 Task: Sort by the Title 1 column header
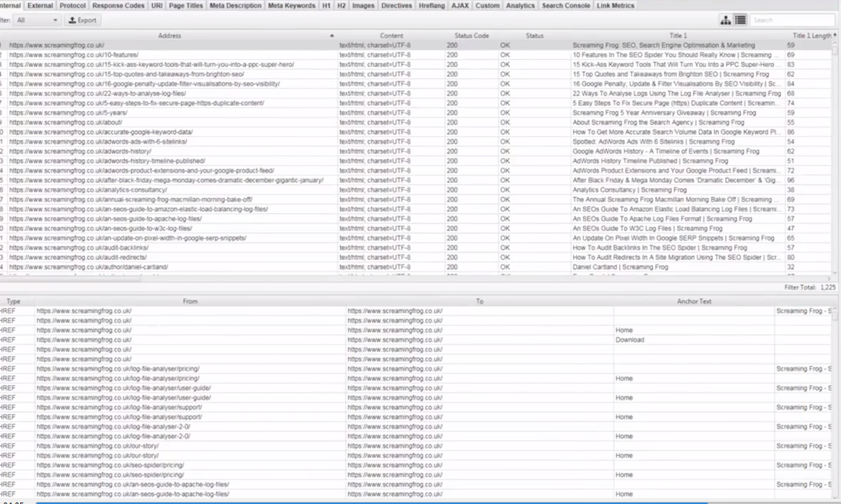coord(678,35)
